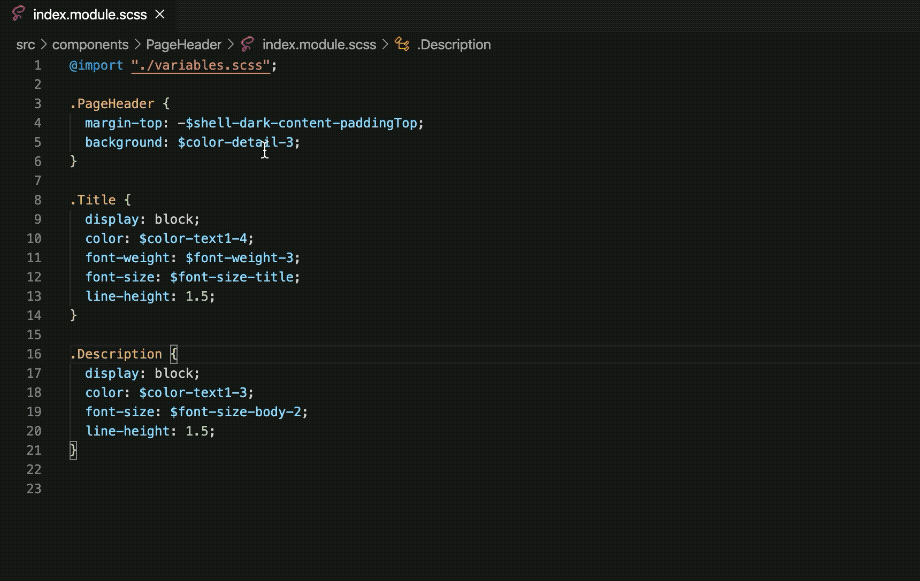Expand breadcrumb chevron after src
Viewport: 920px width, 581px height.
click(x=43, y=45)
